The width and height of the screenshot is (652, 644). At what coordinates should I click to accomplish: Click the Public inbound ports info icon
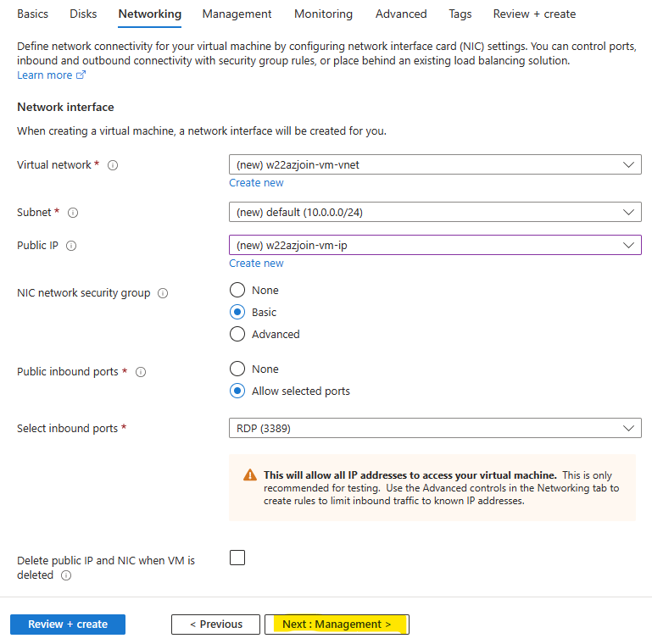(141, 372)
